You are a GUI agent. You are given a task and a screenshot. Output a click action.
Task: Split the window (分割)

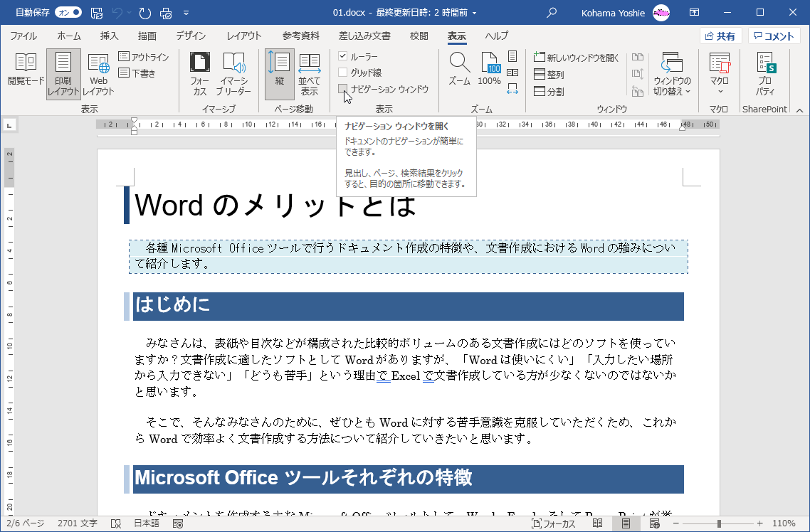(x=549, y=92)
